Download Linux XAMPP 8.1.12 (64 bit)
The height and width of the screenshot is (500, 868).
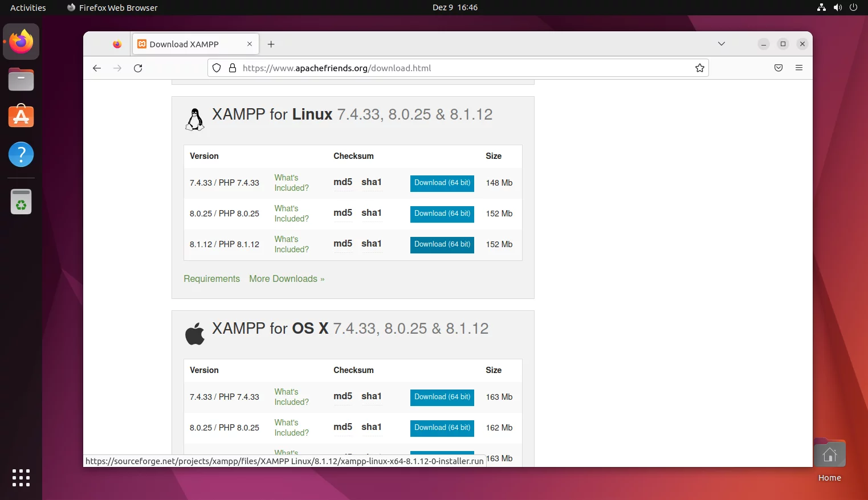pyautogui.click(x=442, y=244)
